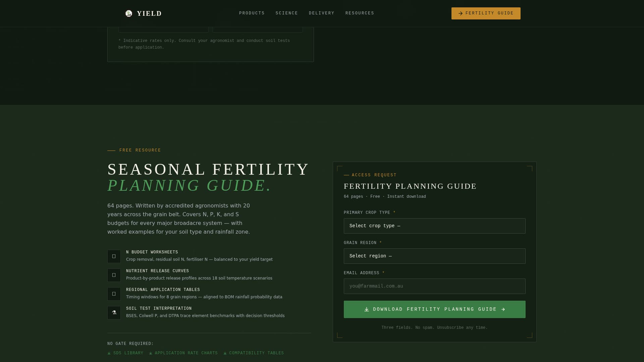
Task: Click the REGIONAL APPLICATION TABLES heading
Action: pyautogui.click(x=163, y=290)
